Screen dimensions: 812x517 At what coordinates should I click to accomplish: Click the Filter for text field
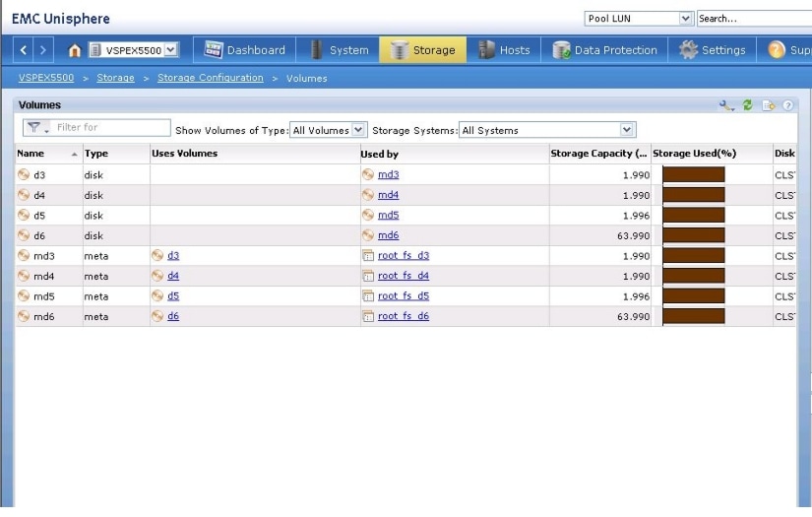pyautogui.click(x=111, y=127)
